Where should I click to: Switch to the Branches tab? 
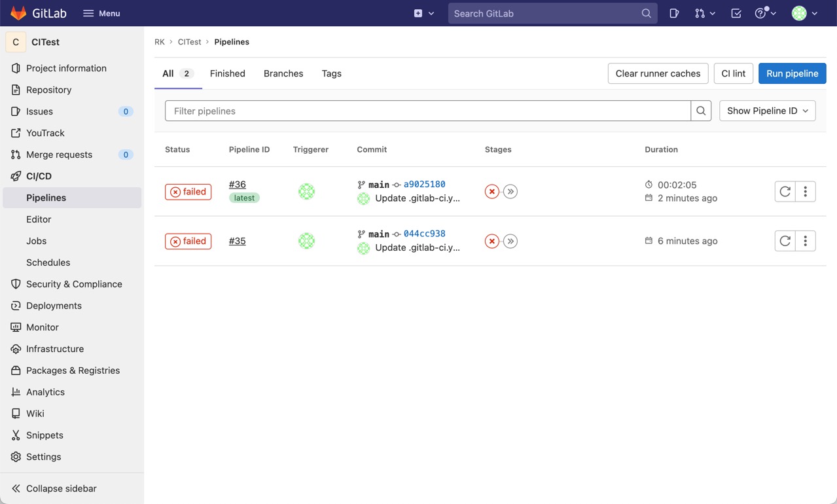[x=283, y=73]
